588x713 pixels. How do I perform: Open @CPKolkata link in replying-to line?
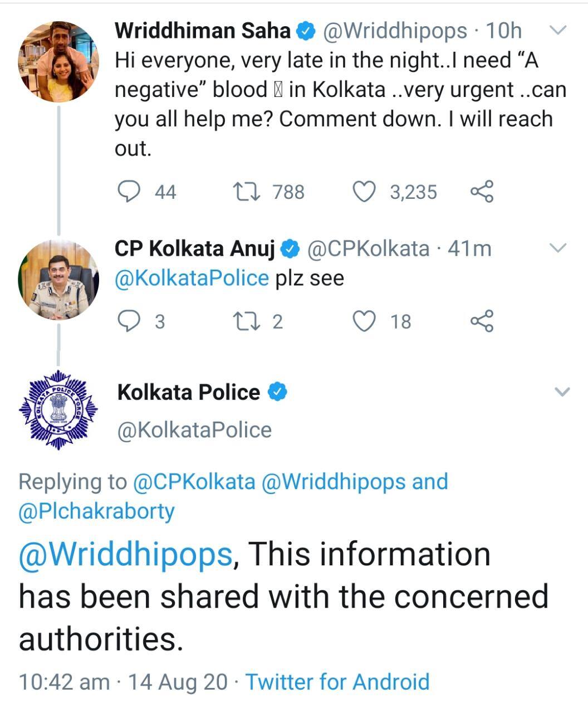pos(194,481)
